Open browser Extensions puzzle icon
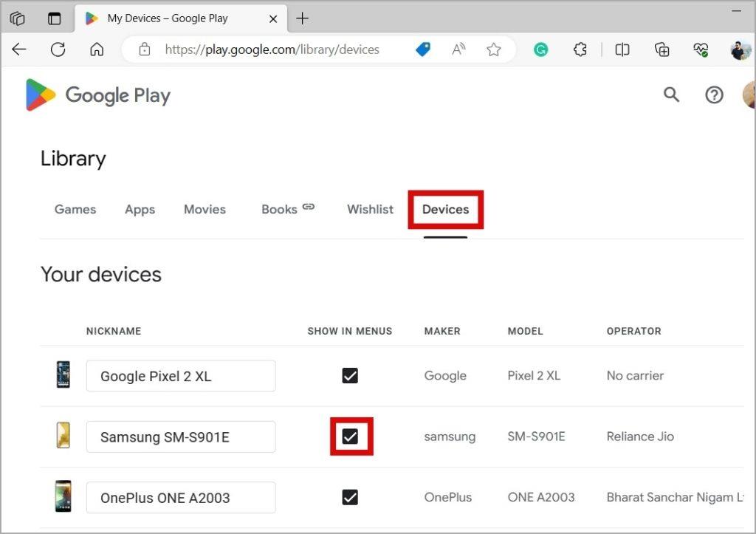The width and height of the screenshot is (756, 534). click(580, 49)
